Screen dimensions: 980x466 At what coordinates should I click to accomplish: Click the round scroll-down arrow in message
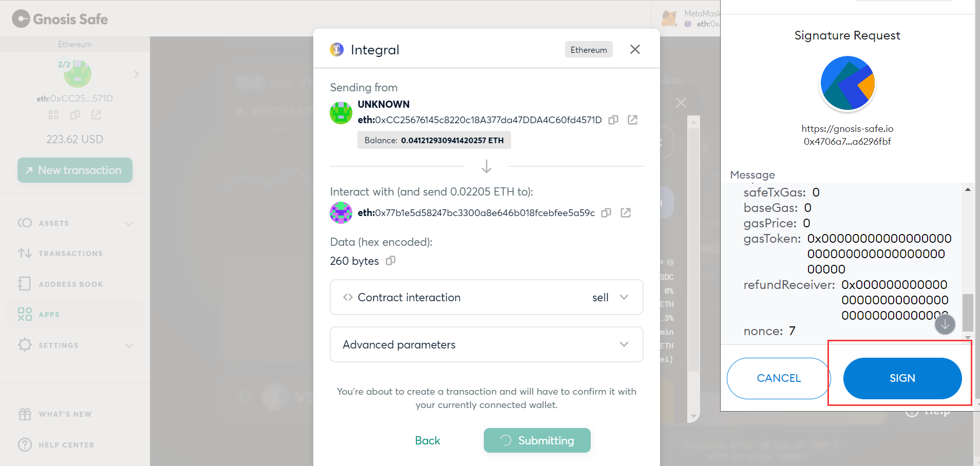coord(945,324)
